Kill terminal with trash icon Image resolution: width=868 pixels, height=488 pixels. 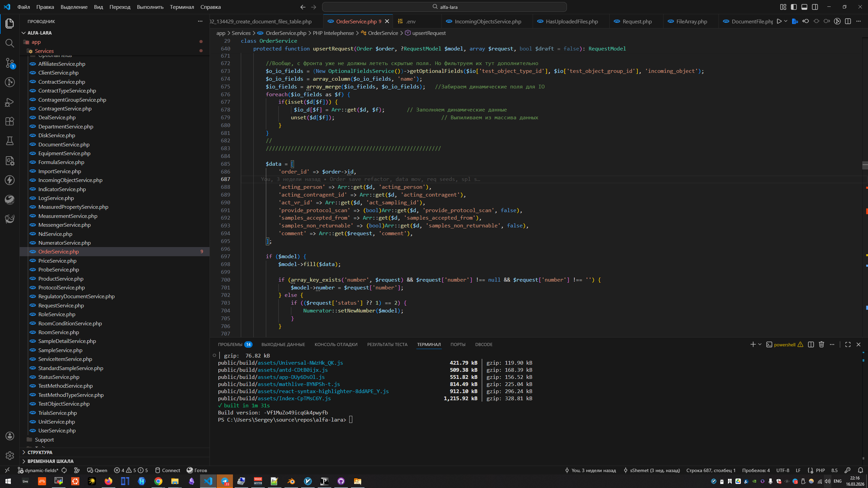[821, 344]
